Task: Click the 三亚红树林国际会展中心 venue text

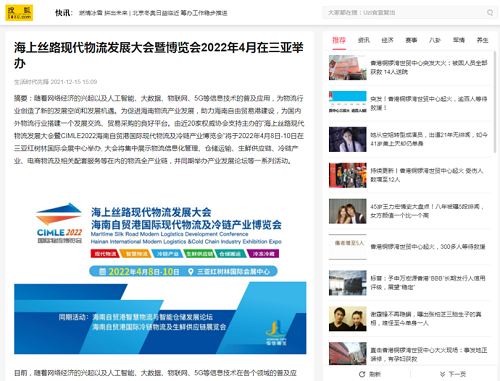Action: 233,272
